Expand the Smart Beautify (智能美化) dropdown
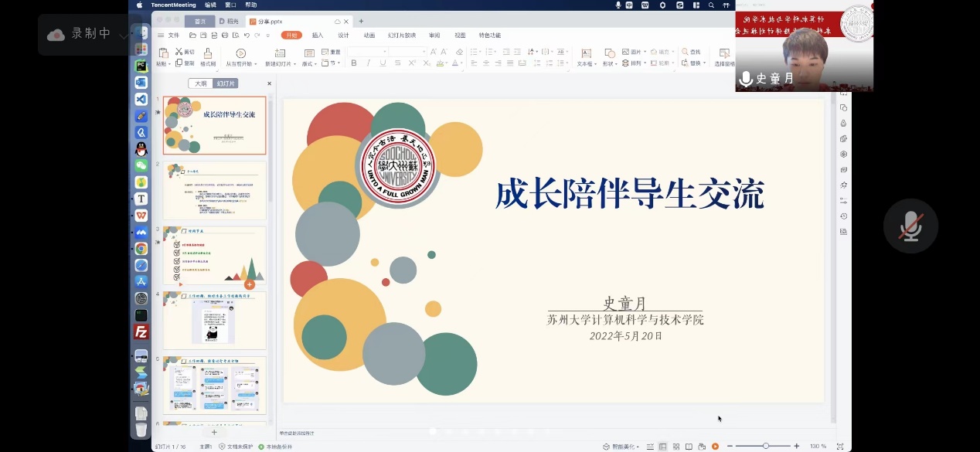 [637, 447]
